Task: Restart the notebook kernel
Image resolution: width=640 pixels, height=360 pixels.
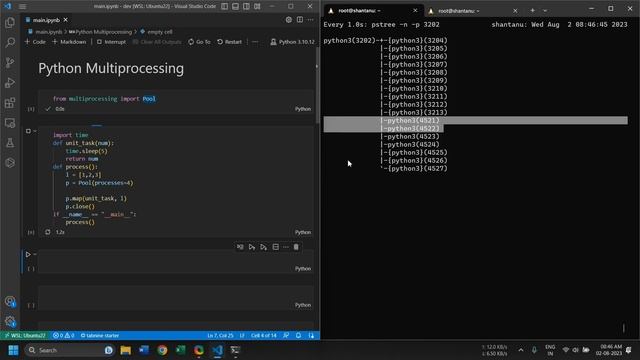Action: pos(229,42)
